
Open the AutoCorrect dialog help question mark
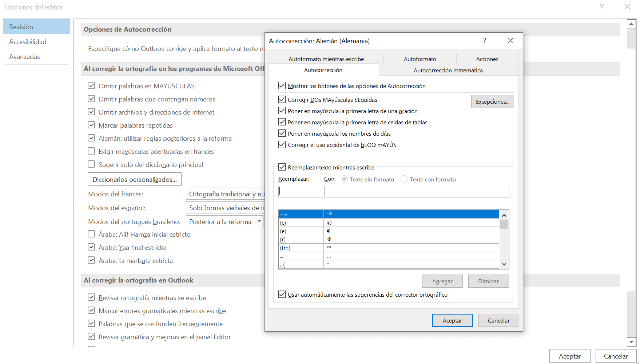point(485,41)
